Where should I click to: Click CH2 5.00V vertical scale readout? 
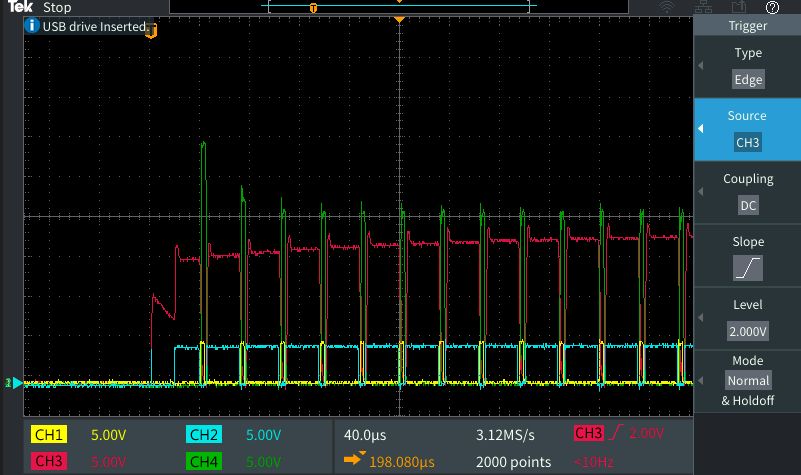pyautogui.click(x=264, y=435)
